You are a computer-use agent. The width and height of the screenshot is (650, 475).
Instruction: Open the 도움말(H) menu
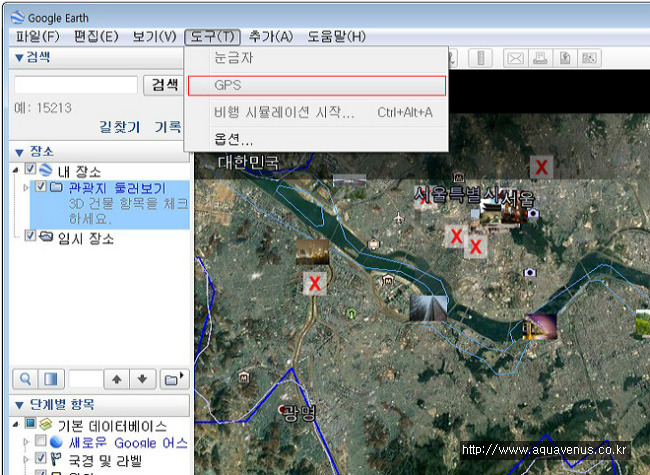[x=336, y=36]
